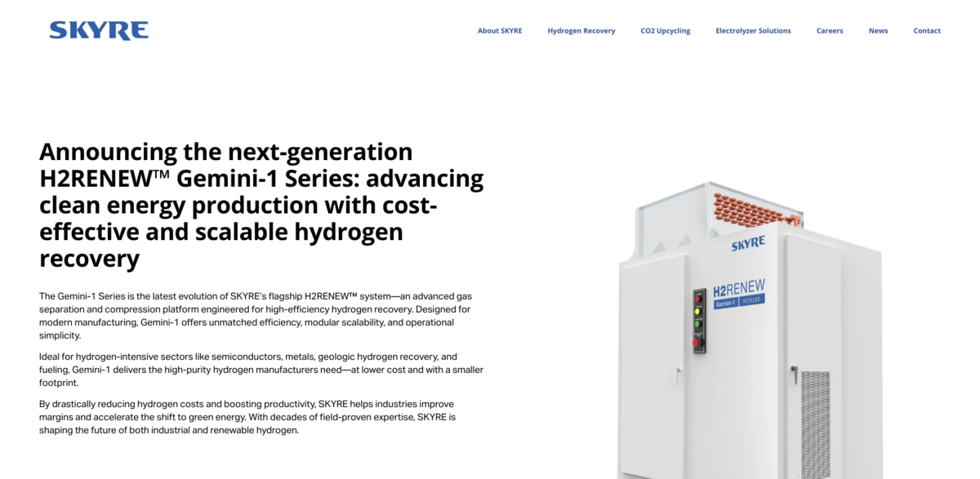Click the H2RENEW product image
The height and width of the screenshot is (479, 980).
click(x=735, y=343)
